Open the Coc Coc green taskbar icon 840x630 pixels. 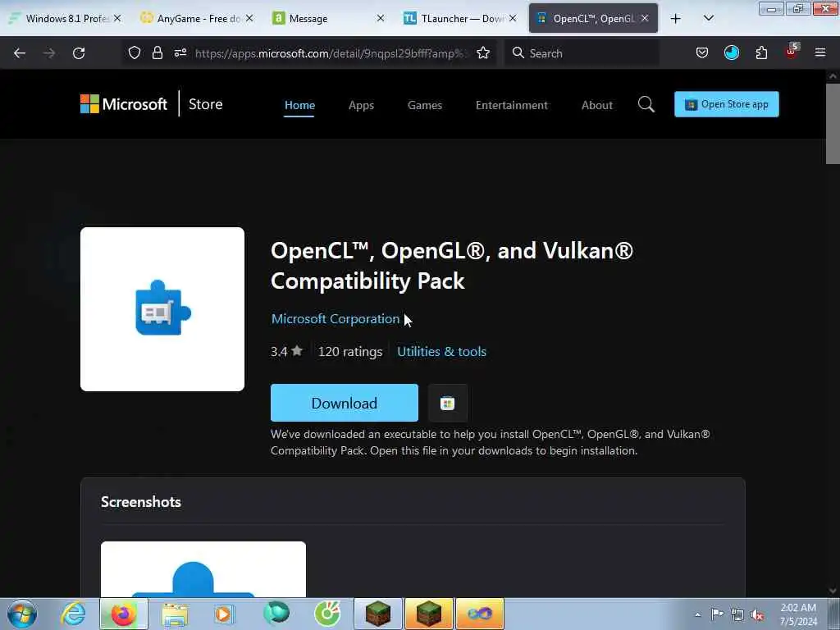[327, 614]
